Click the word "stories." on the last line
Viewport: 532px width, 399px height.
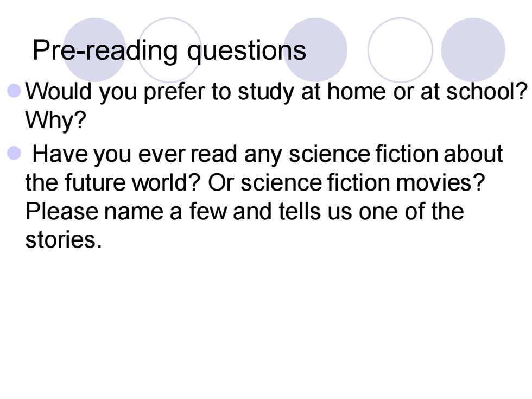(x=64, y=240)
